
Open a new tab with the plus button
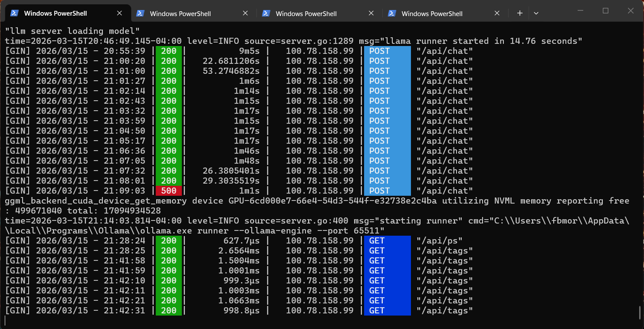coord(519,13)
